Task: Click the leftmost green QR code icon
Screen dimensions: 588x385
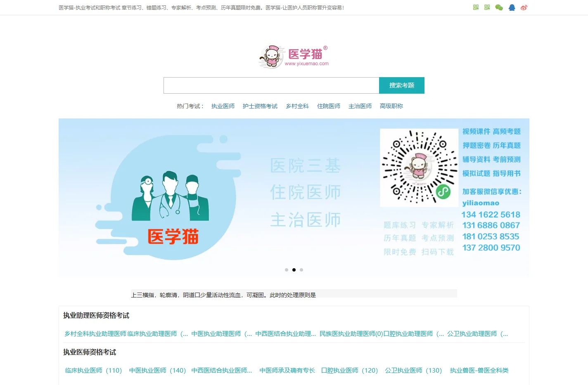Action: pos(476,7)
